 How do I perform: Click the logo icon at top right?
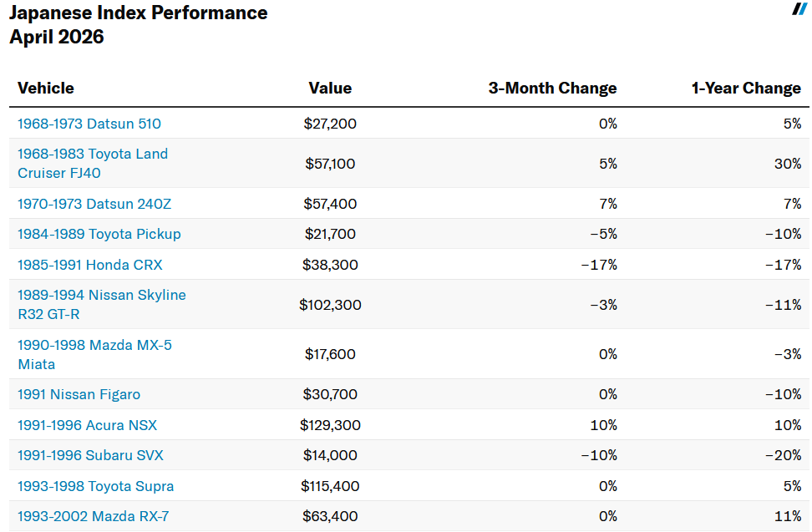pos(799,9)
